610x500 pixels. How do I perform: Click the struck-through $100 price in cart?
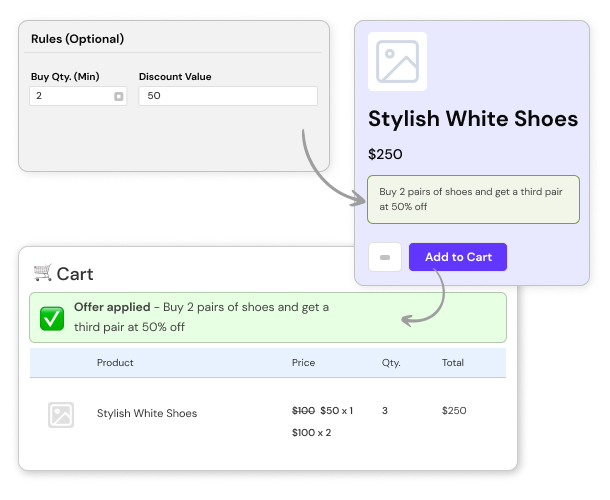pyautogui.click(x=303, y=410)
